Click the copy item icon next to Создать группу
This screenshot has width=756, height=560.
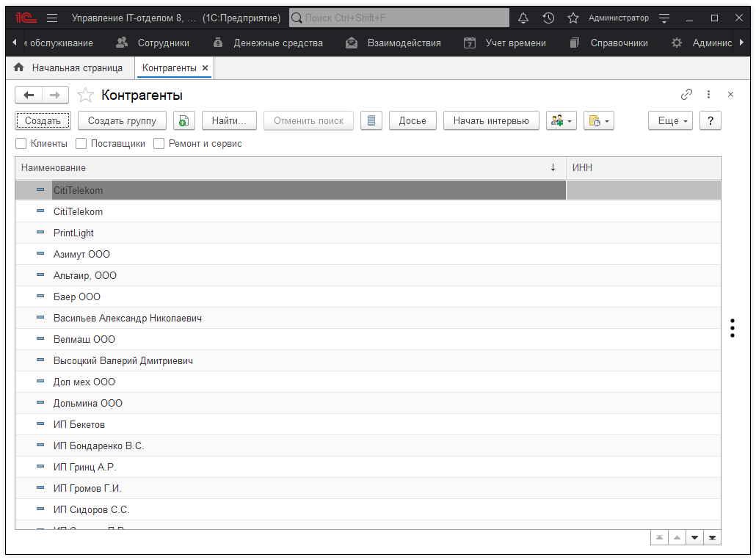point(184,121)
